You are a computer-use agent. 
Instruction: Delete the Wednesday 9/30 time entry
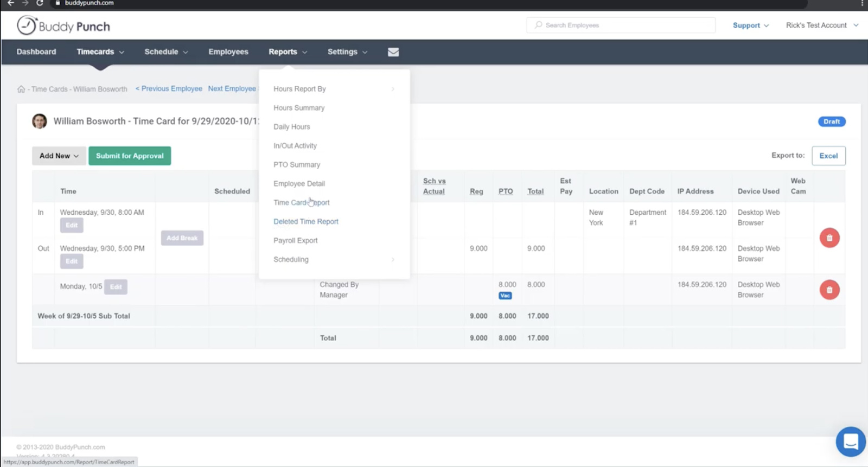pyautogui.click(x=829, y=238)
